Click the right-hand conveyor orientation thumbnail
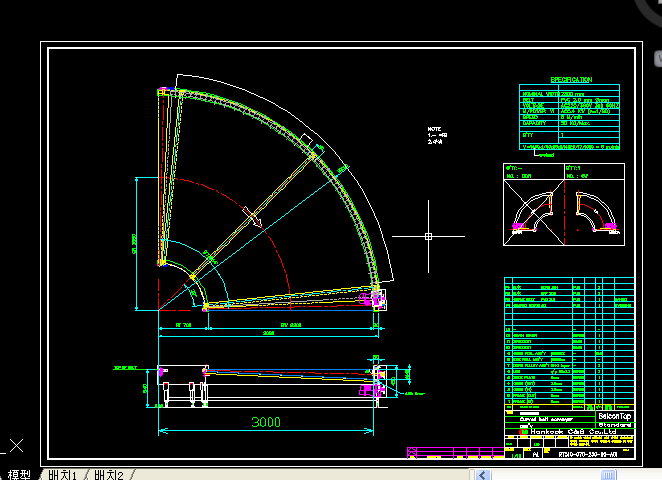 pyautogui.click(x=594, y=212)
